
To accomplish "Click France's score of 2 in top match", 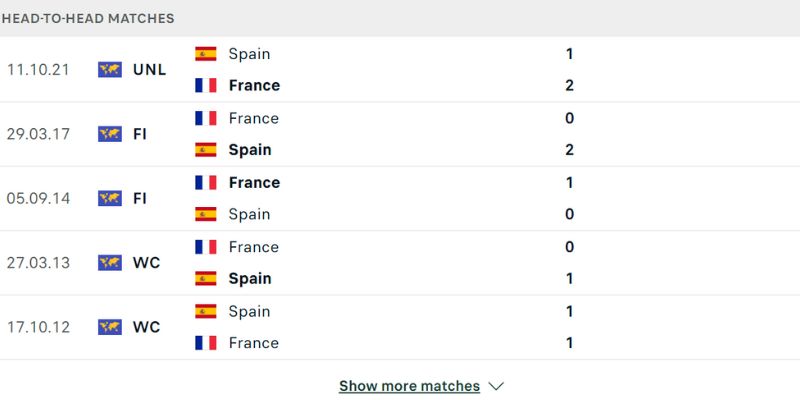I will click(x=569, y=86).
